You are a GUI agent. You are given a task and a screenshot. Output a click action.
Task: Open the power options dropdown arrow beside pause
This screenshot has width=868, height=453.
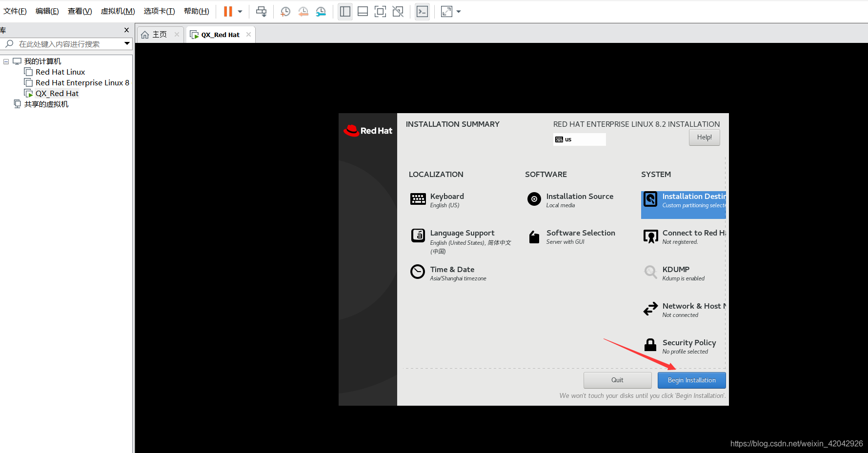[x=240, y=11]
